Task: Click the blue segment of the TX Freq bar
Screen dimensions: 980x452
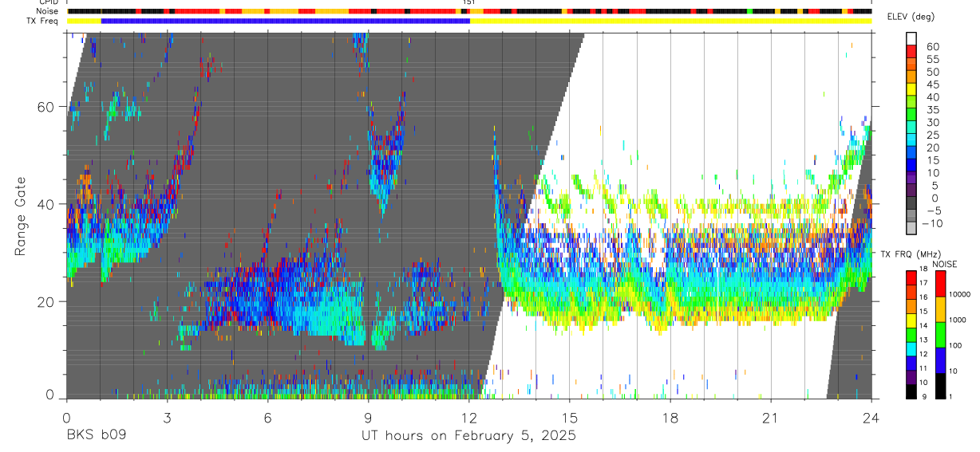Action: 286,21
